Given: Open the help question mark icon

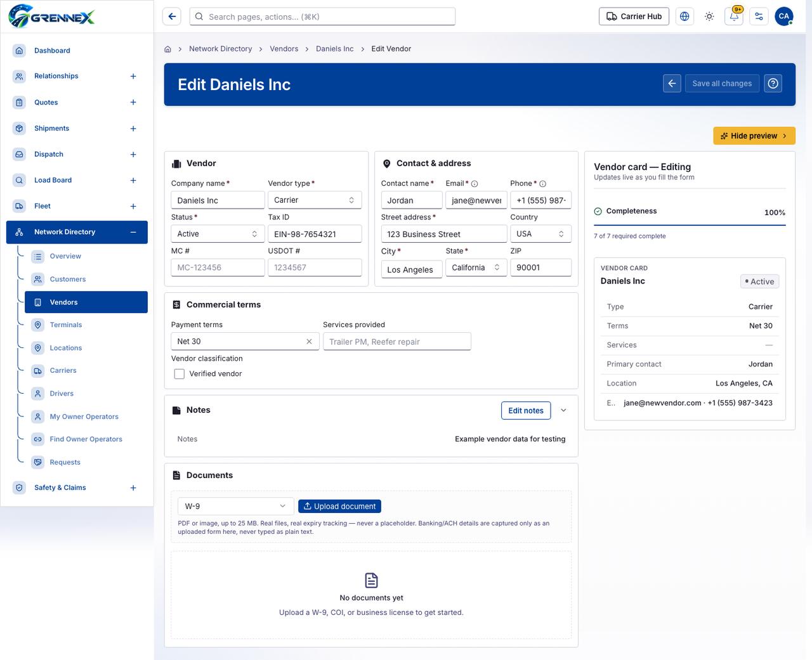Looking at the screenshot, I should click(773, 83).
